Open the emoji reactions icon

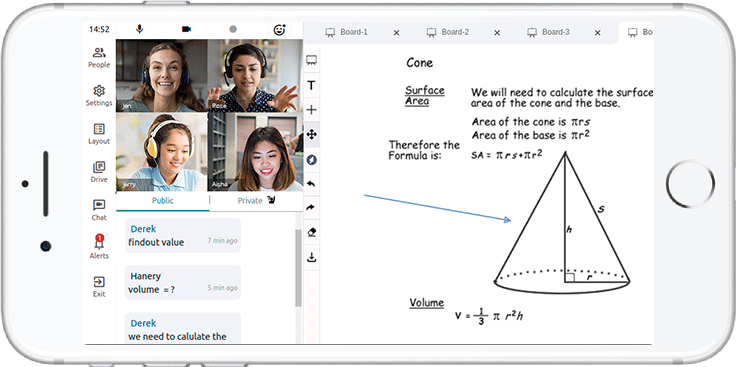[280, 30]
